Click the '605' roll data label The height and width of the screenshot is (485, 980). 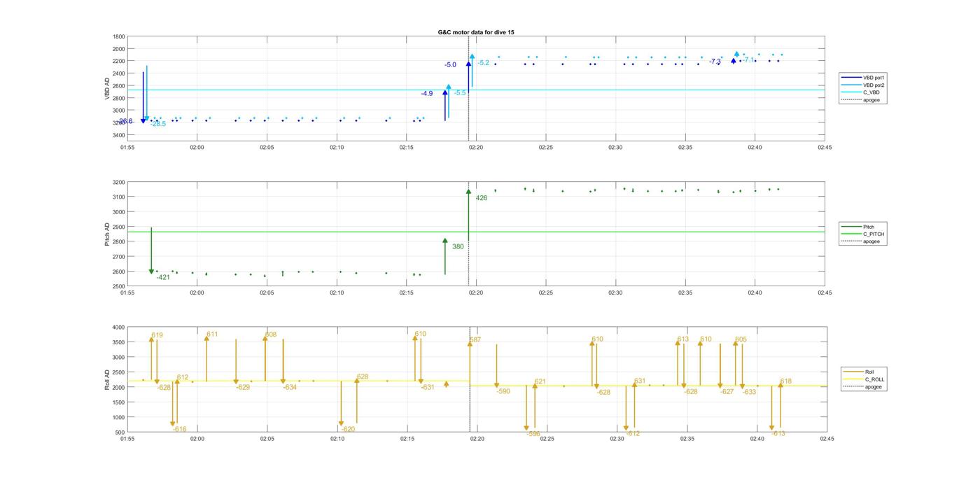(x=741, y=339)
